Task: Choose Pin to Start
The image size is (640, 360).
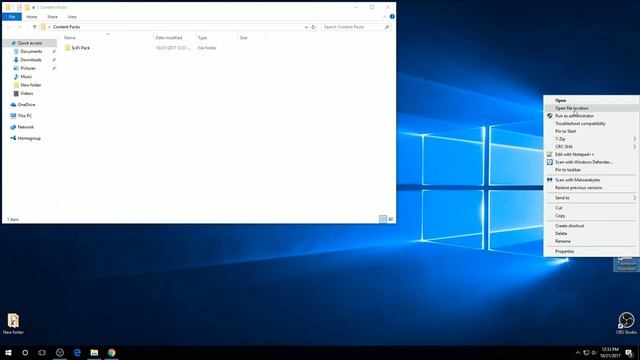Action: [592, 131]
